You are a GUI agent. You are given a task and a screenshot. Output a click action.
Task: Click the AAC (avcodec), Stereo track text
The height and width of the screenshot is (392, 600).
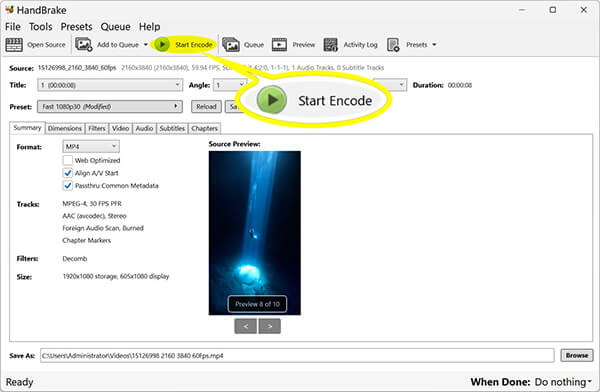pyautogui.click(x=94, y=216)
